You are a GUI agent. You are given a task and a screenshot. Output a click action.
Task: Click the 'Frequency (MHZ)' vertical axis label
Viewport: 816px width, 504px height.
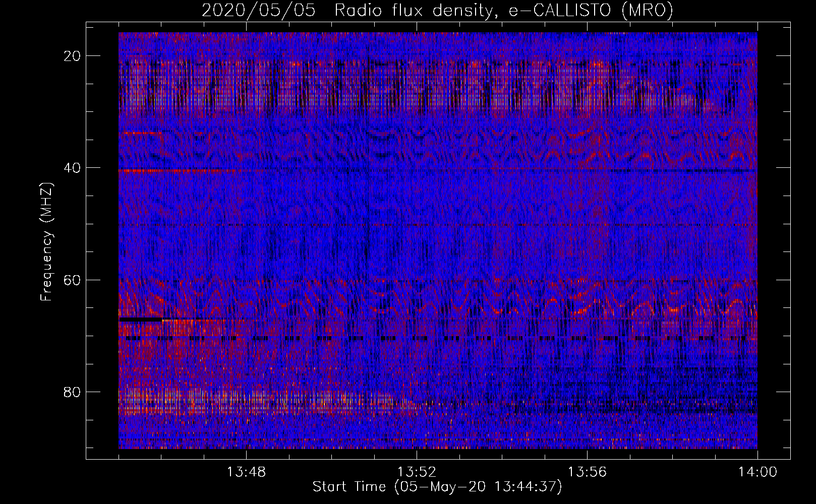(x=46, y=242)
